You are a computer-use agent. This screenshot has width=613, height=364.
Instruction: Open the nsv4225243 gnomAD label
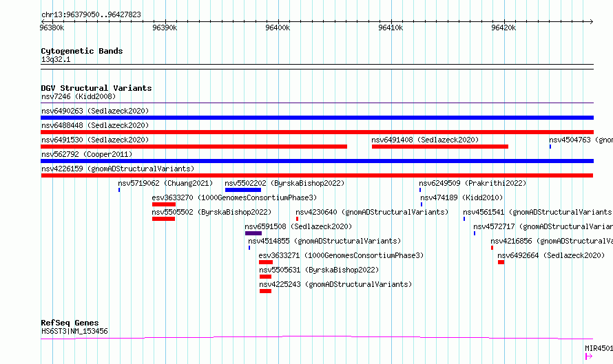[335, 284]
